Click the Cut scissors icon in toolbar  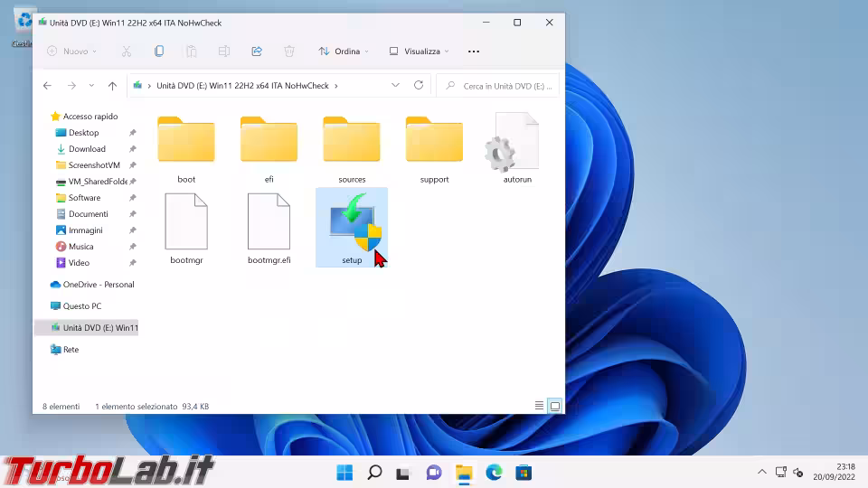[127, 52]
